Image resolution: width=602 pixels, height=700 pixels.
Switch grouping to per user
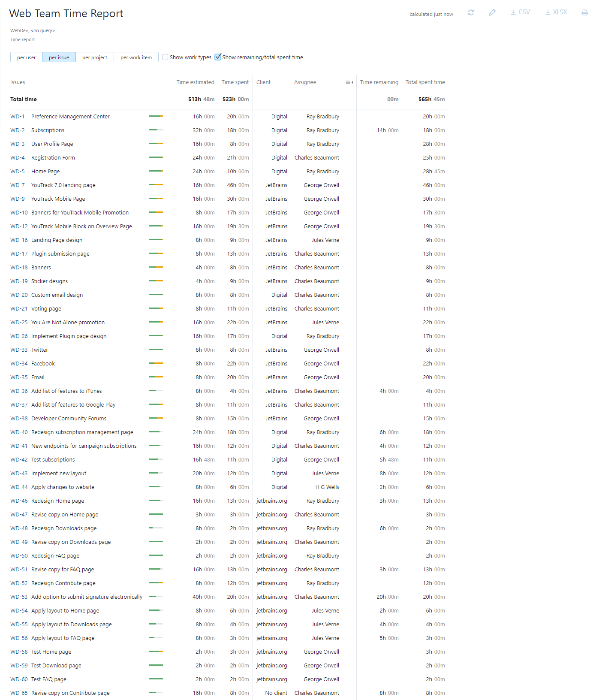[x=27, y=57]
